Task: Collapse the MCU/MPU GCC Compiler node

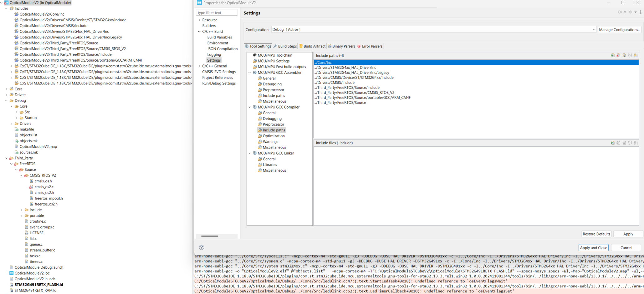Action: pyautogui.click(x=250, y=107)
